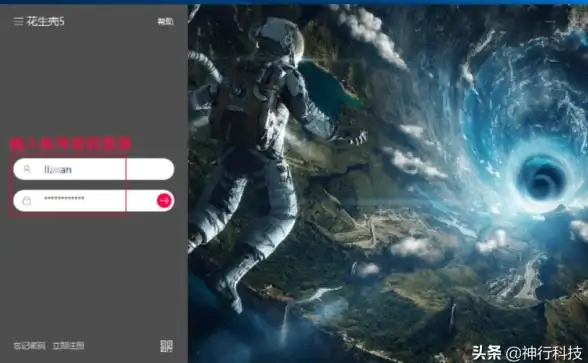Click the empty right end of account field
The width and height of the screenshot is (588, 363).
tap(150, 169)
